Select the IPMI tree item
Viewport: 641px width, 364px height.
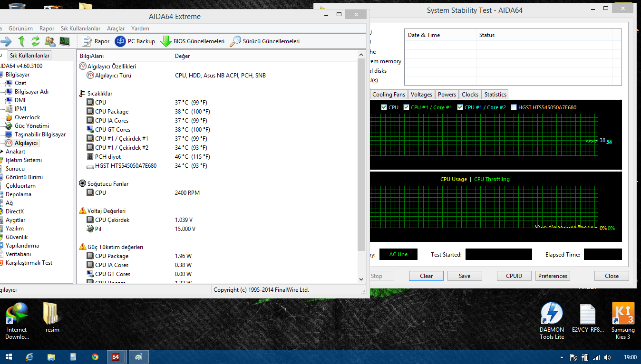pos(20,109)
